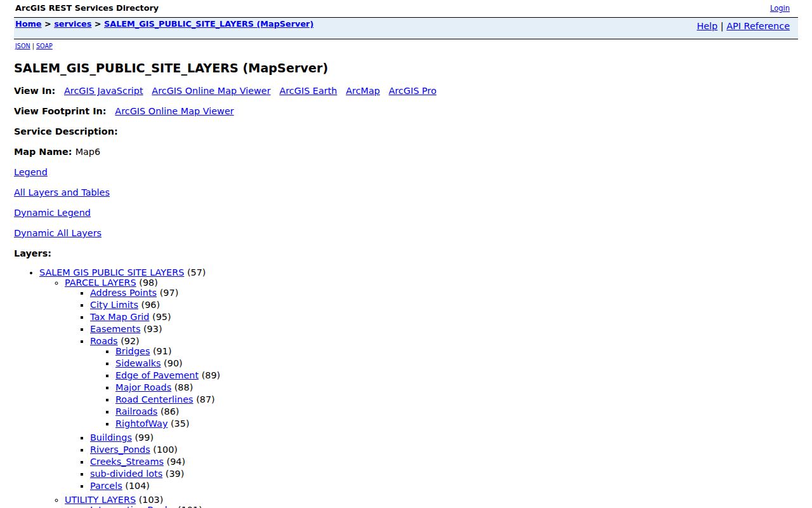Open Major Roads layer
The image size is (812, 508).
(x=143, y=387)
